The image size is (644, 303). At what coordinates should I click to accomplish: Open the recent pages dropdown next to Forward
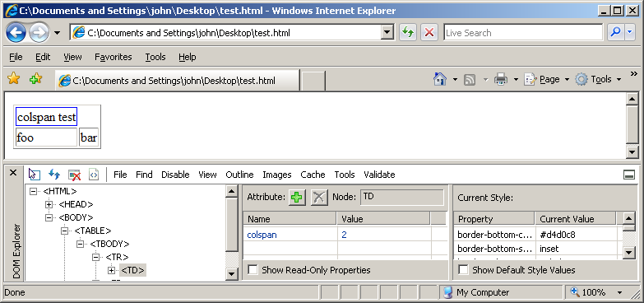click(57, 33)
